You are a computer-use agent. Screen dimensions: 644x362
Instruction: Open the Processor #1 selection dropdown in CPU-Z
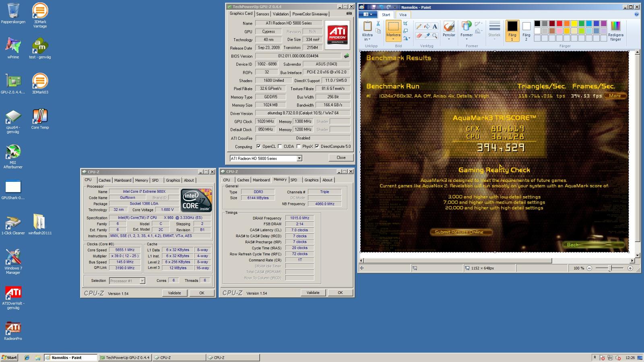(x=142, y=281)
